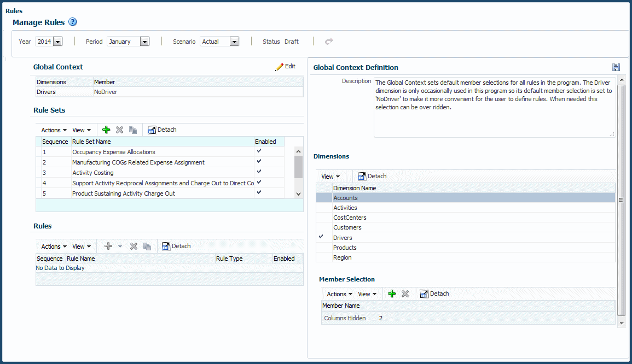
Task: Open Rules section Actions menu
Action: click(x=54, y=246)
